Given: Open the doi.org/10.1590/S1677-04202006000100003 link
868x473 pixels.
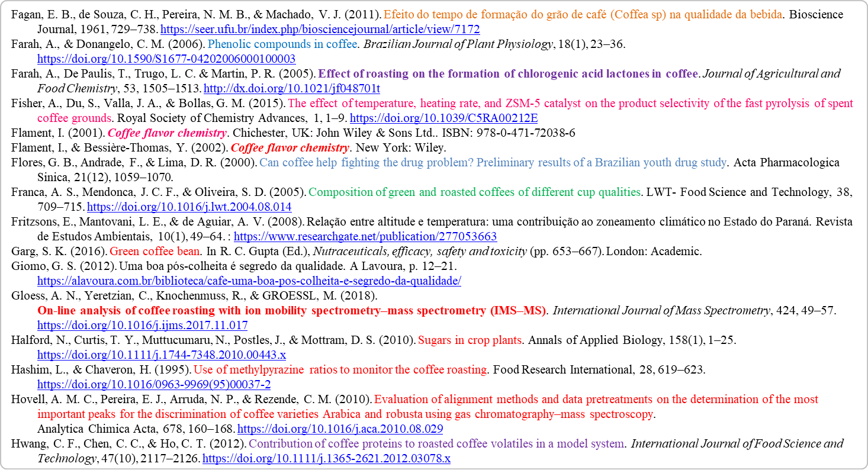Looking at the screenshot, I should coord(166,59).
